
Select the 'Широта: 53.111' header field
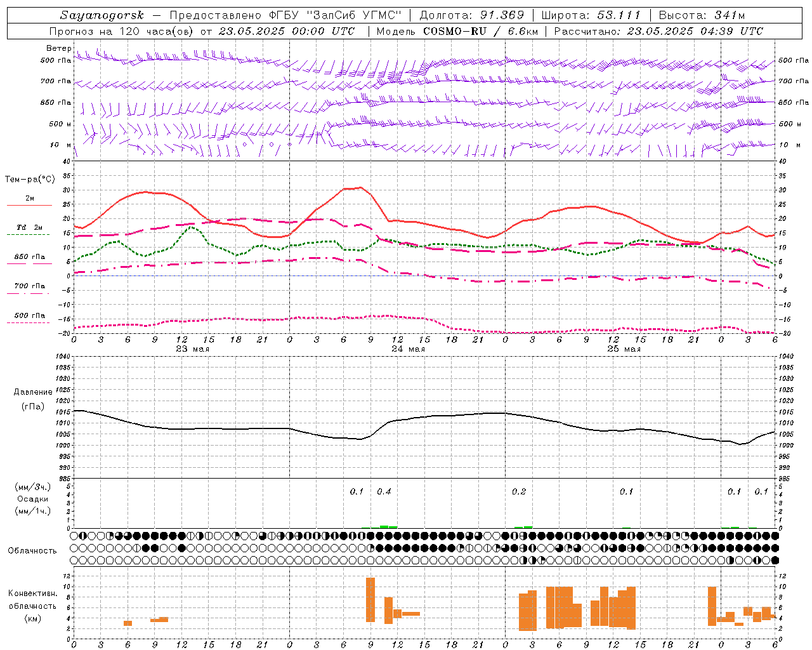(x=591, y=15)
